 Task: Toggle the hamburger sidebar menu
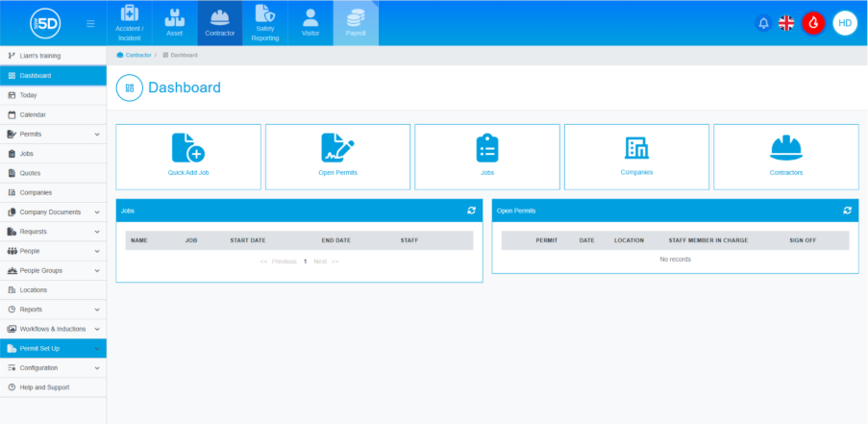click(90, 23)
